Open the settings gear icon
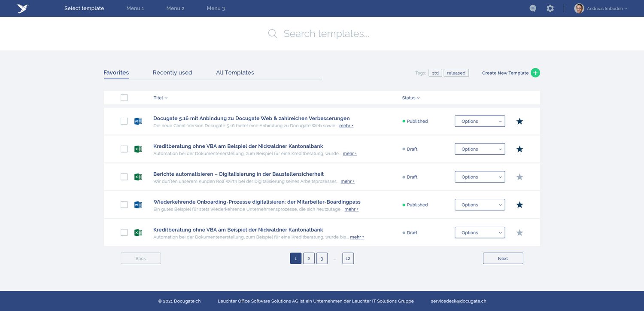Image resolution: width=644 pixels, height=311 pixels. (x=550, y=8)
